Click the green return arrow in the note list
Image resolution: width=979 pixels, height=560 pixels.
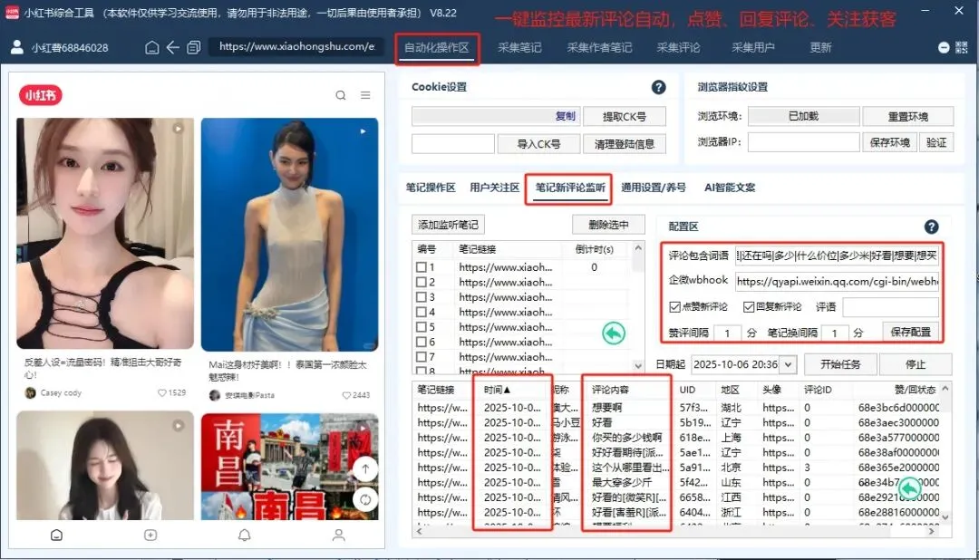(x=613, y=333)
